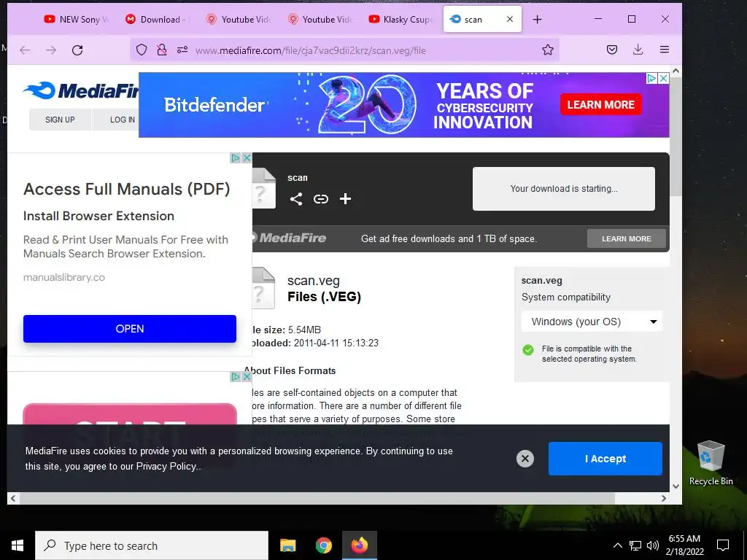The height and width of the screenshot is (560, 747).
Task: Dismiss the cookie notice with X icon
Action: pyautogui.click(x=525, y=459)
